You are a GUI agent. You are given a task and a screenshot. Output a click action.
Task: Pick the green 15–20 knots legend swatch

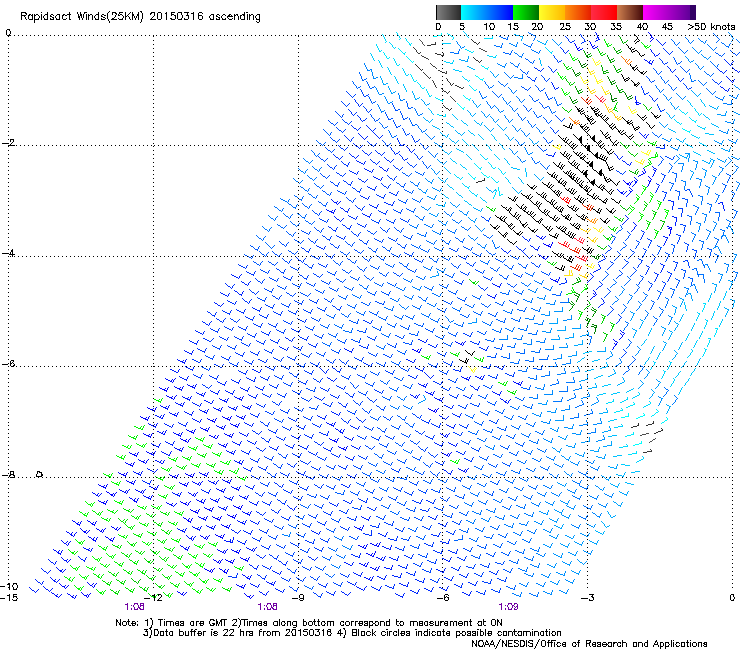pos(526,12)
